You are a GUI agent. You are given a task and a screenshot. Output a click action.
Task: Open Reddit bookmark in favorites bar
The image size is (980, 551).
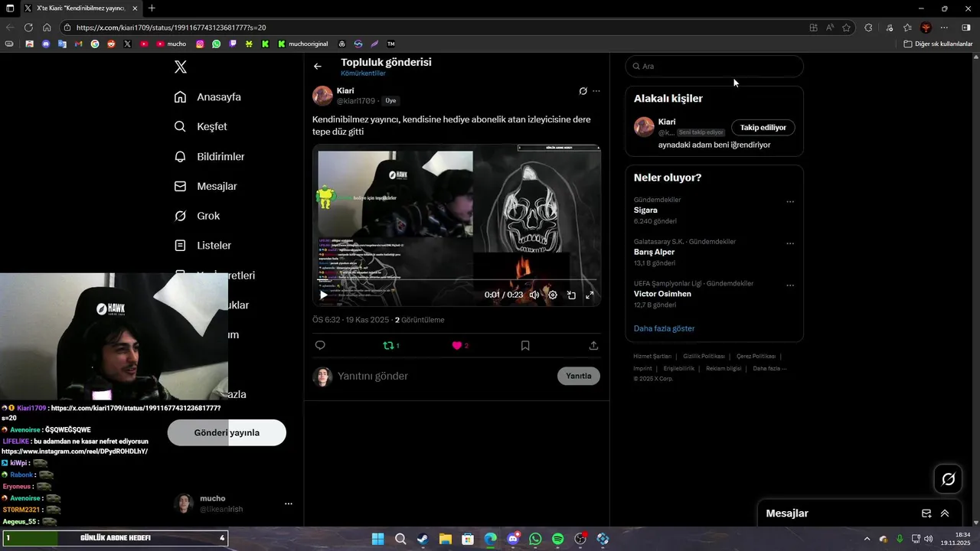click(111, 44)
